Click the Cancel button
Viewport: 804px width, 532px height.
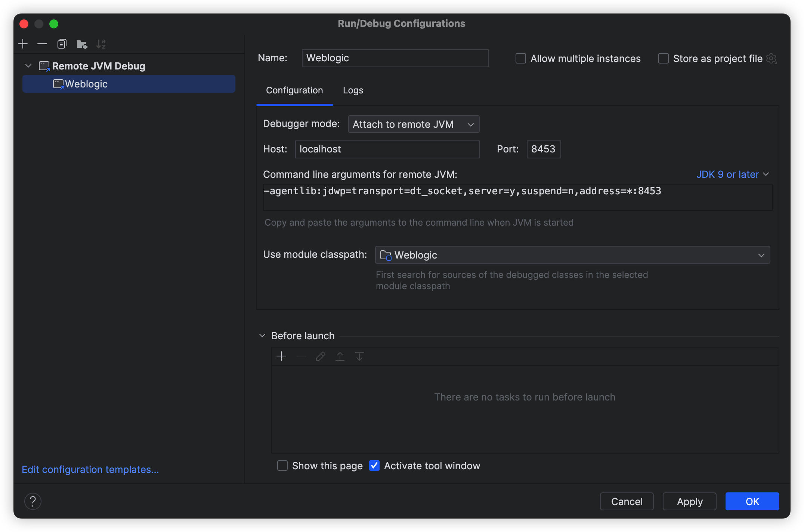[x=627, y=501]
